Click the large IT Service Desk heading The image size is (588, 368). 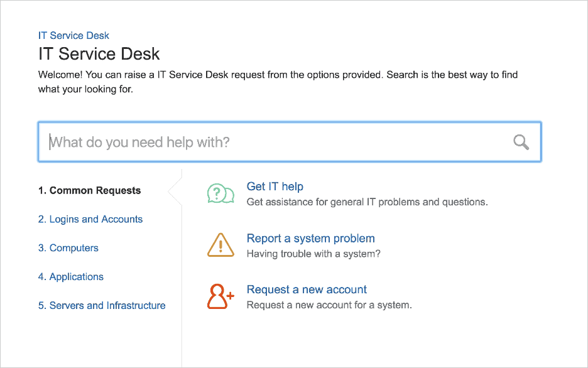[x=99, y=53]
